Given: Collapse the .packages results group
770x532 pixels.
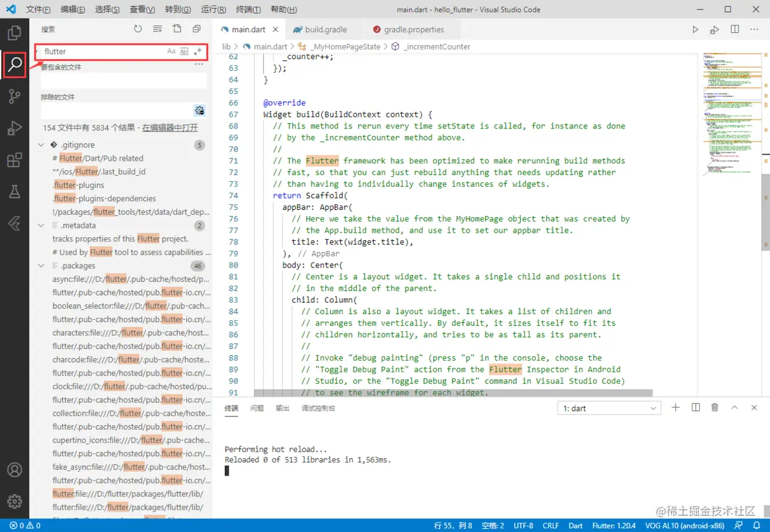Looking at the screenshot, I should (41, 266).
